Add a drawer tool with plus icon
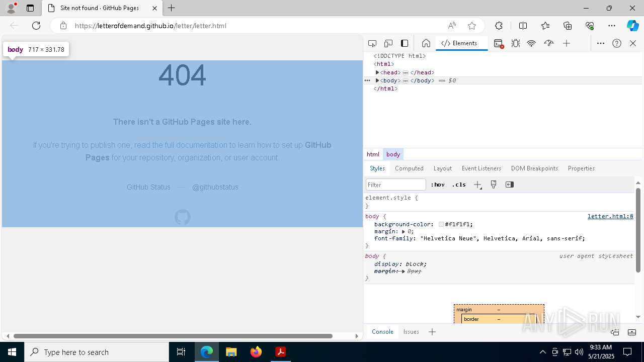Viewport: 644px width, 362px height. pos(432,332)
